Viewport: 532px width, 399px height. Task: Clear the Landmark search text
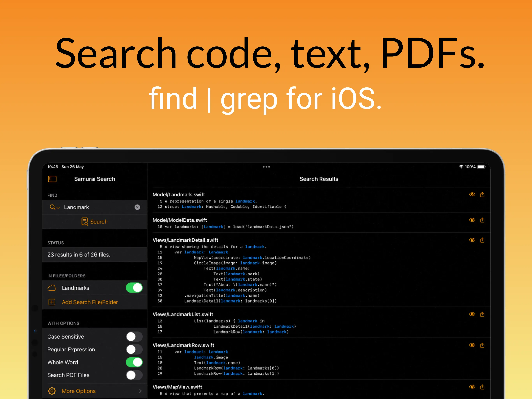pos(137,207)
